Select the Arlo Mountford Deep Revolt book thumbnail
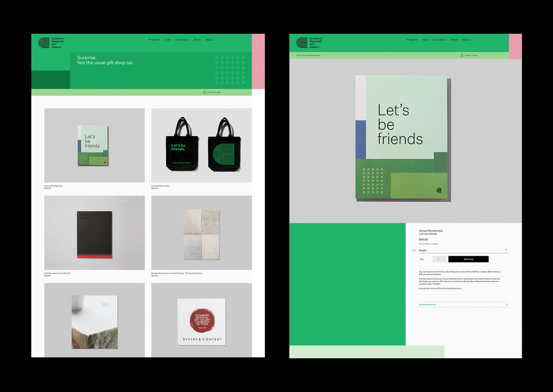 tap(94, 233)
